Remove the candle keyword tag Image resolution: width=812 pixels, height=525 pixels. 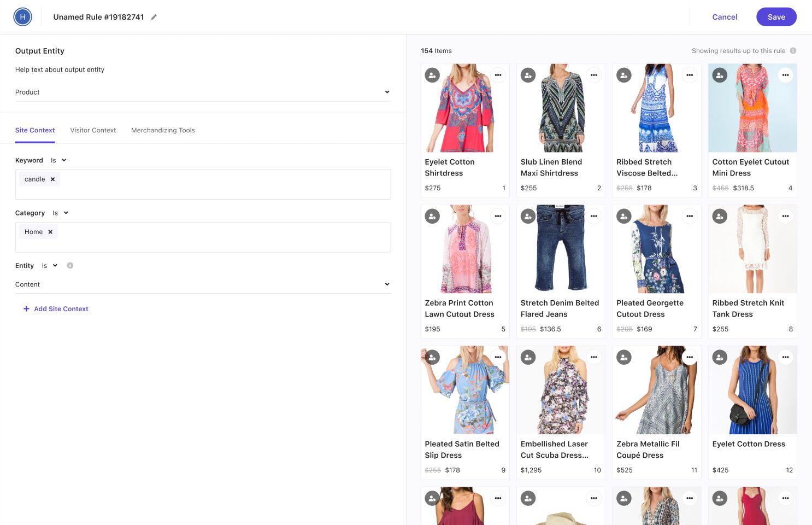click(x=52, y=179)
